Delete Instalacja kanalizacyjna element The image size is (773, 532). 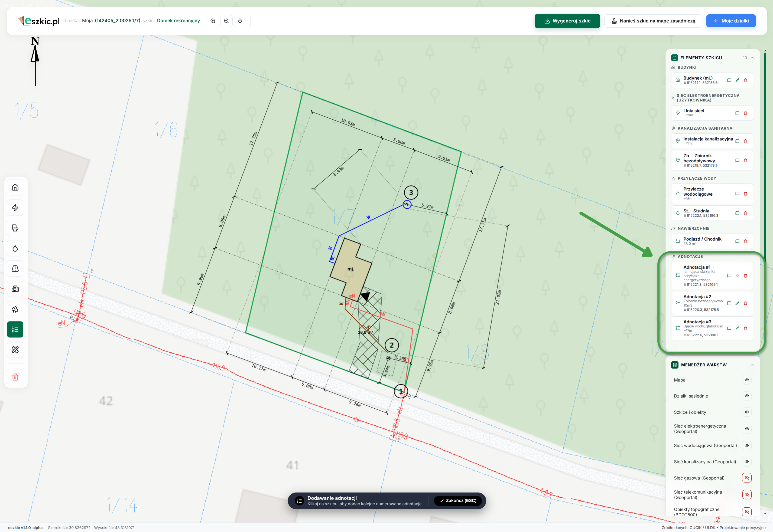pyautogui.click(x=746, y=141)
